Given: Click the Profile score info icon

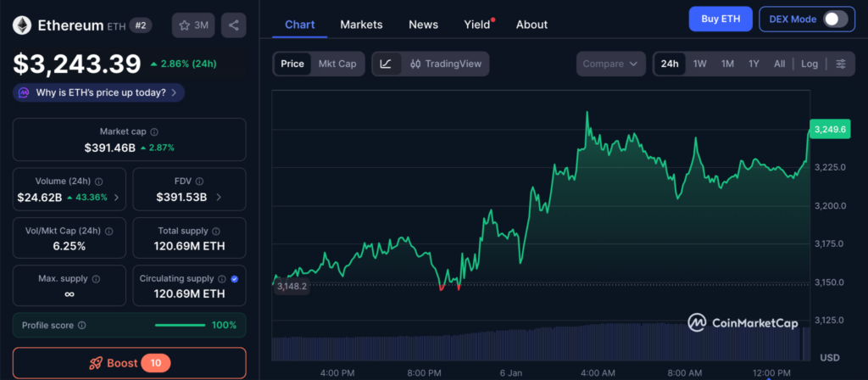Looking at the screenshot, I should click(81, 325).
